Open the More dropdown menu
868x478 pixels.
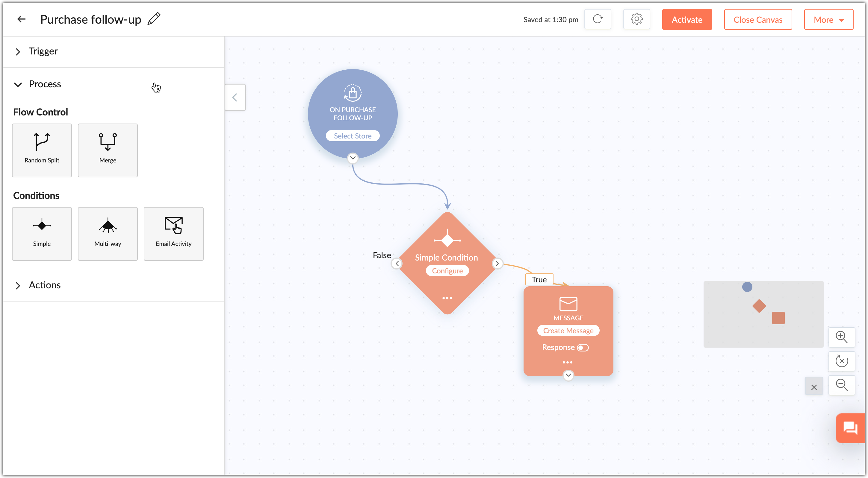tap(828, 19)
